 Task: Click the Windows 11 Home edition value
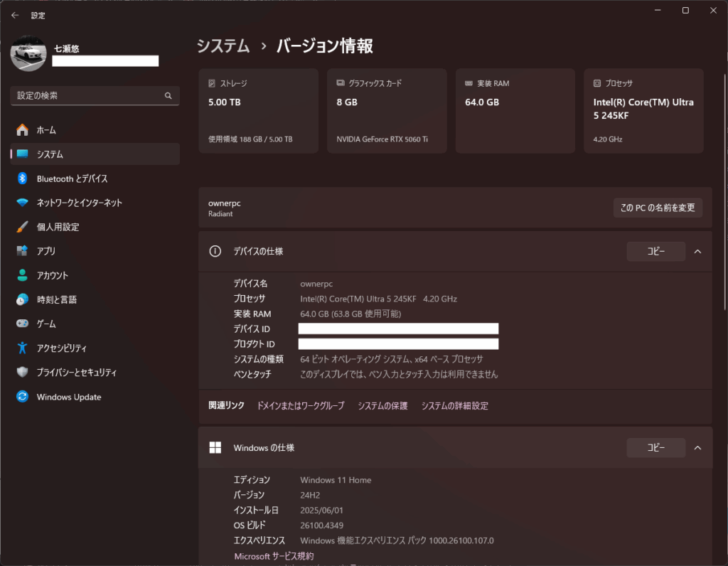336,480
